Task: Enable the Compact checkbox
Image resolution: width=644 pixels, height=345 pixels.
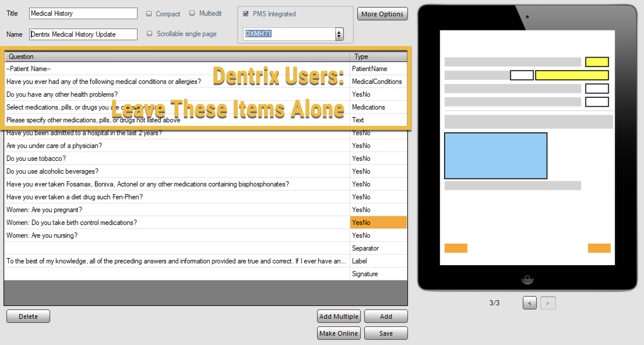Action: [x=149, y=14]
